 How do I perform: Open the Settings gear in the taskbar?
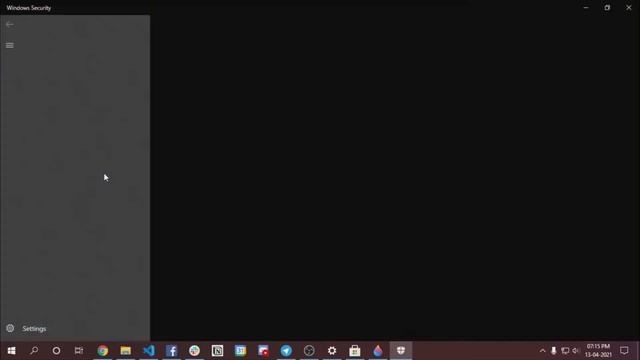pos(332,351)
